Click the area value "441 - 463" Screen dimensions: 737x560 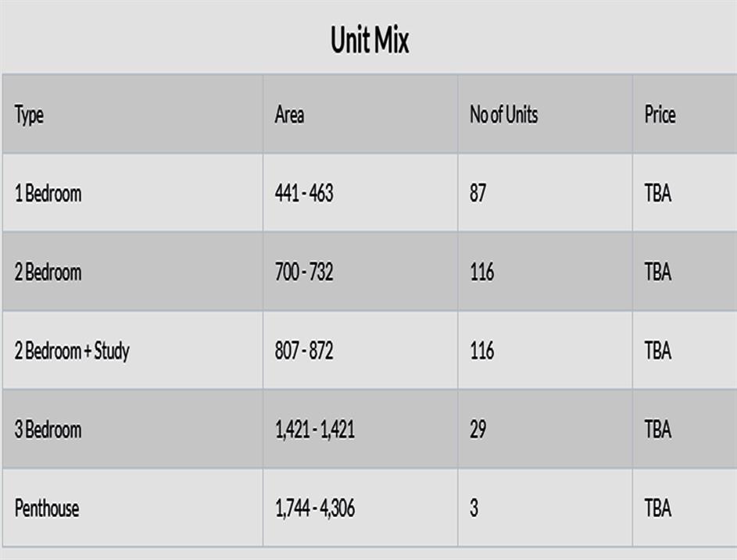[304, 193]
